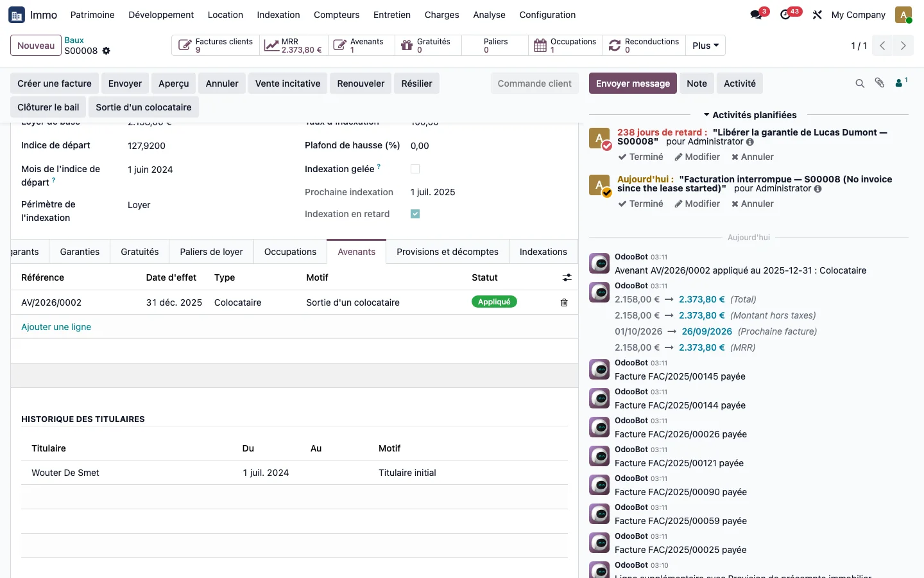Go to the next record arrow
The width and height of the screenshot is (924, 578).
[x=903, y=46]
